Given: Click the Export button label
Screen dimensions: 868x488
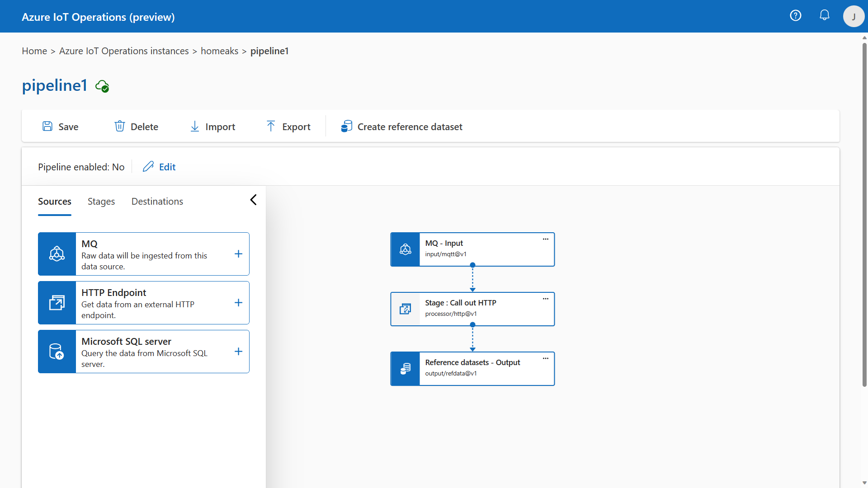Looking at the screenshot, I should pos(296,127).
